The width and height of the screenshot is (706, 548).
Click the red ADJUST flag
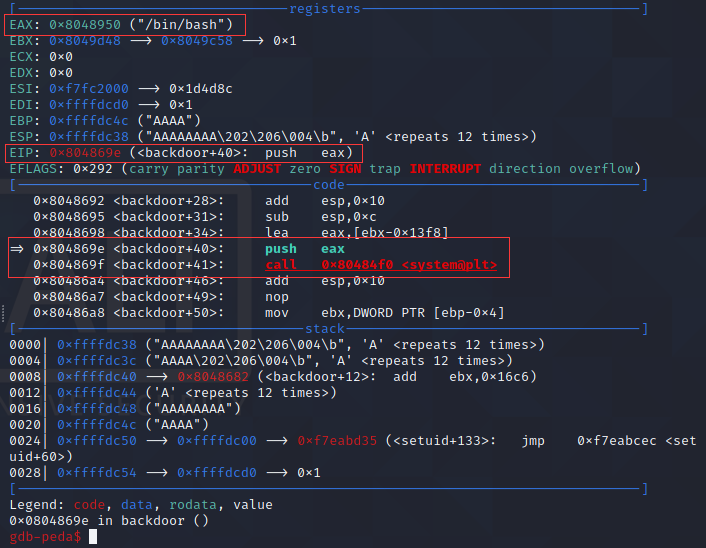coord(257,168)
